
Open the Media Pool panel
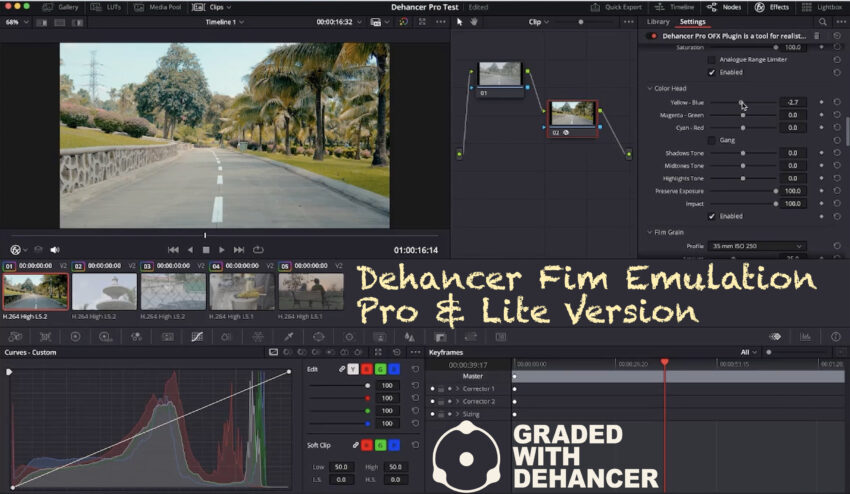[158, 7]
